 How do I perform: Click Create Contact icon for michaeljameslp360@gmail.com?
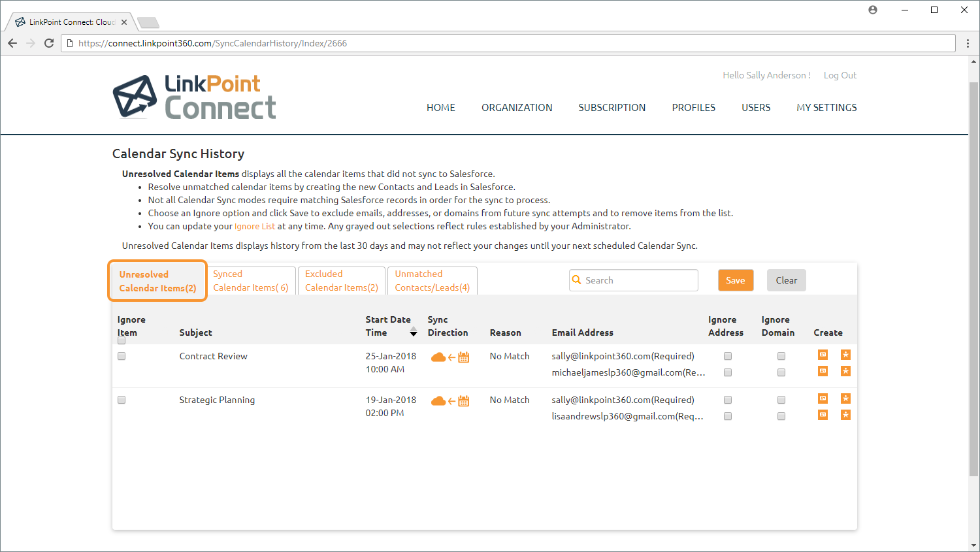click(823, 371)
